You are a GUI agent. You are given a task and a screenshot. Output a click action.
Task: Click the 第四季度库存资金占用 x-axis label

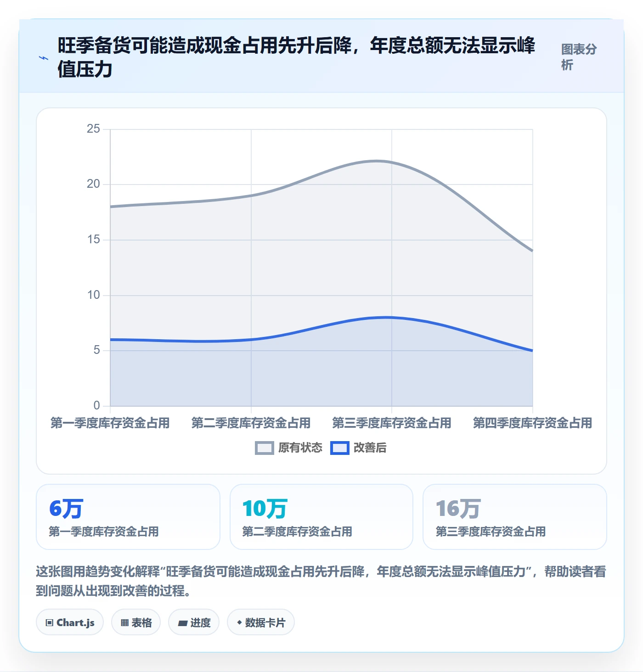pos(533,423)
